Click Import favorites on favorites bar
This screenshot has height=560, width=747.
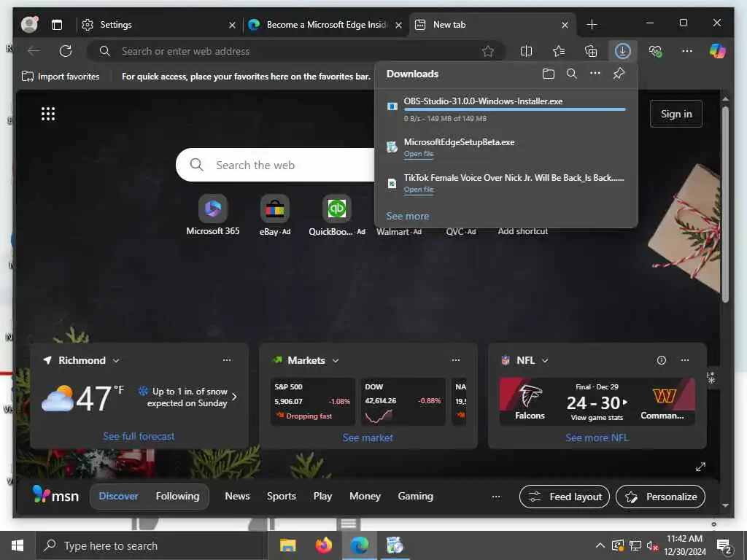point(61,76)
